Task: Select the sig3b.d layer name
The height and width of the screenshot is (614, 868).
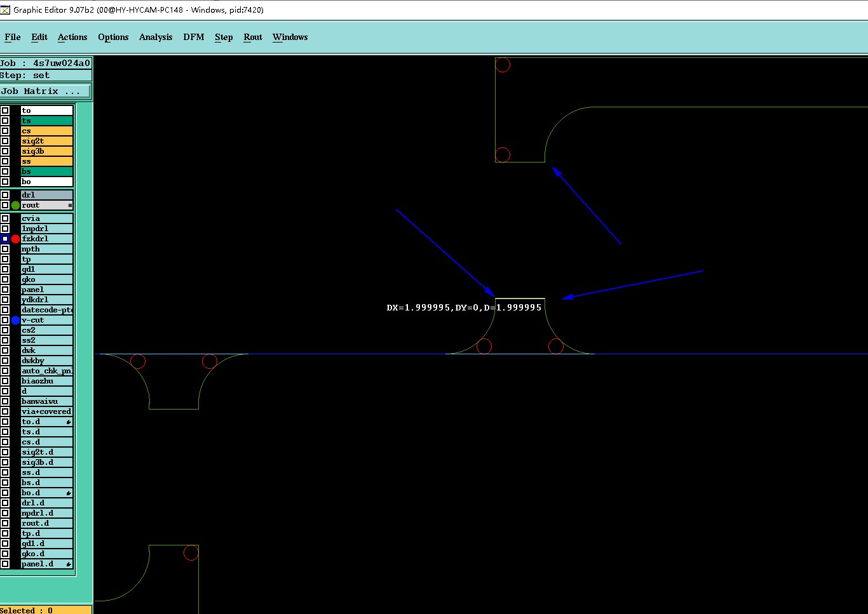Action: [x=47, y=462]
